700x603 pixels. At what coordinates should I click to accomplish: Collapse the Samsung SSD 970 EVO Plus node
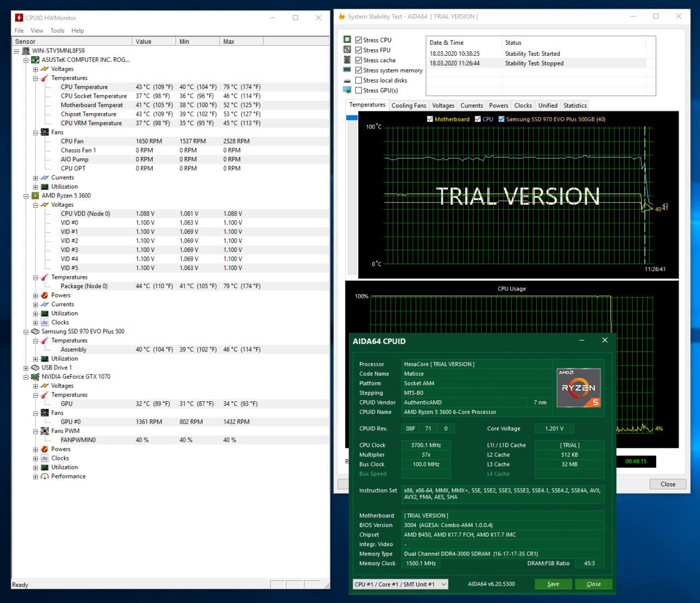[x=26, y=332]
